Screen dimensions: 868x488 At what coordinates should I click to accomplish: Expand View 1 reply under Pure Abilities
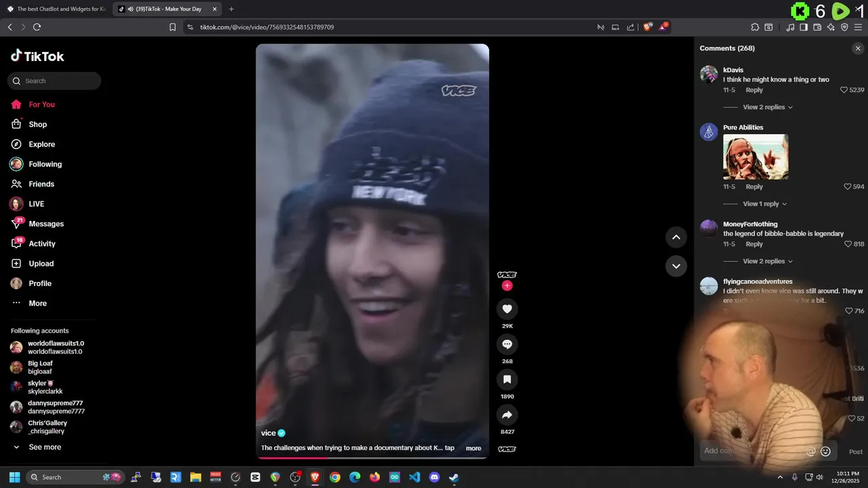[x=765, y=204]
